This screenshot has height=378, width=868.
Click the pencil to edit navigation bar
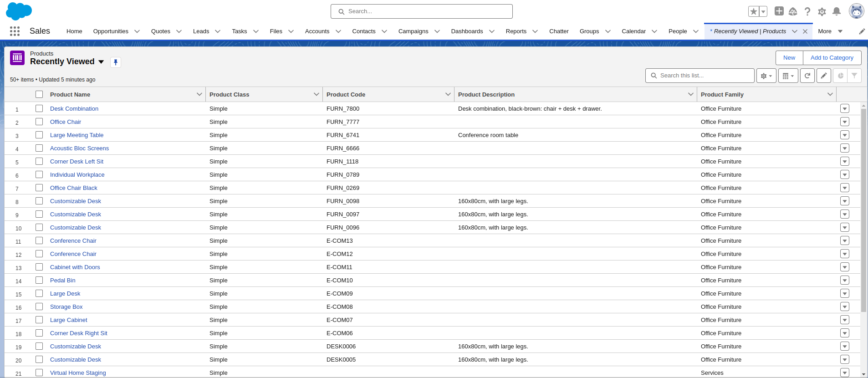[x=862, y=31]
